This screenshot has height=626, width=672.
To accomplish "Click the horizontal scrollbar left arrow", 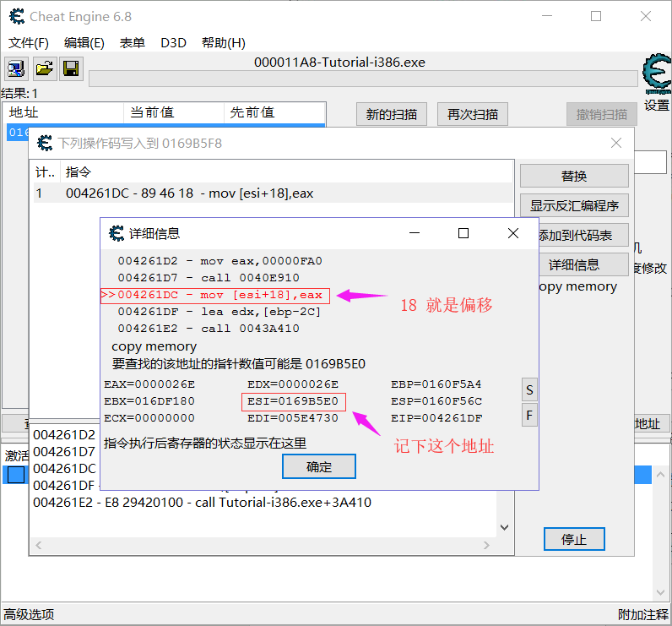I will tap(39, 545).
